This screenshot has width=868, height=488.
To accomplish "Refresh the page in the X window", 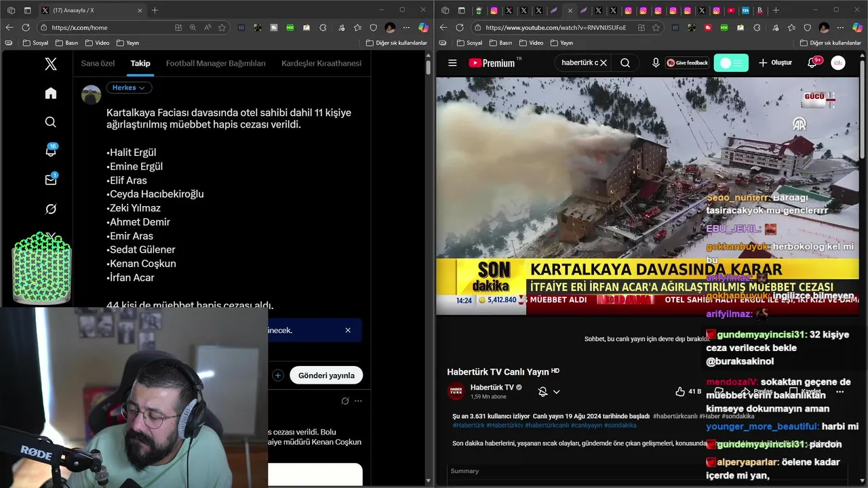I will point(26,28).
